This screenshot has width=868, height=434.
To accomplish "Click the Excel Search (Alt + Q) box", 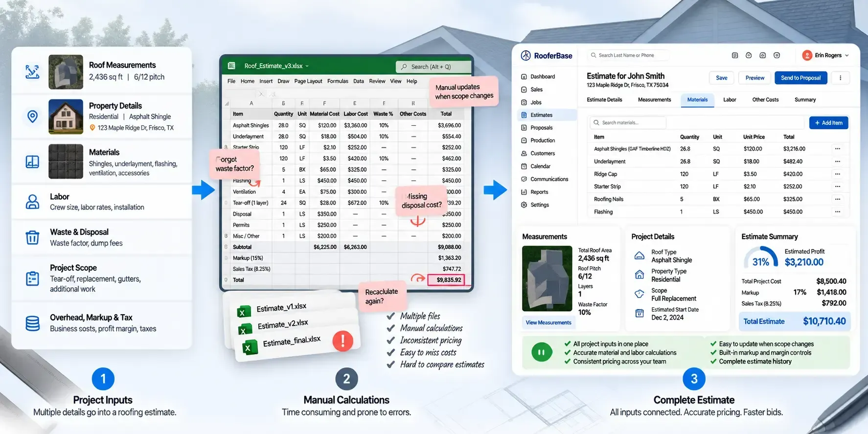I will point(433,67).
